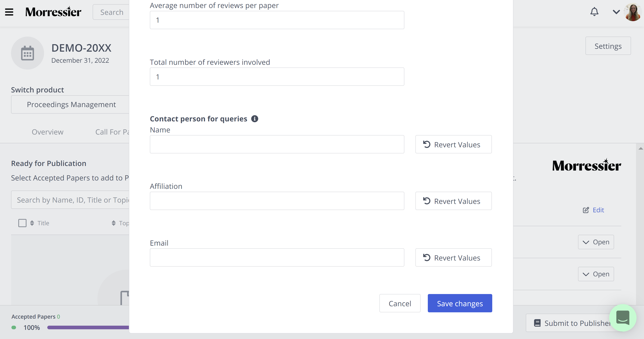Click the Morressier logo in header
The height and width of the screenshot is (339, 644).
pyautogui.click(x=53, y=12)
